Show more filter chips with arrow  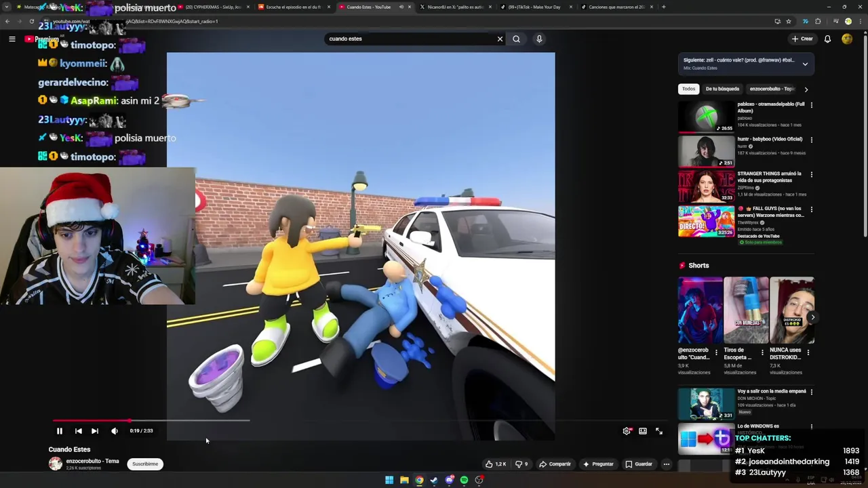click(806, 89)
